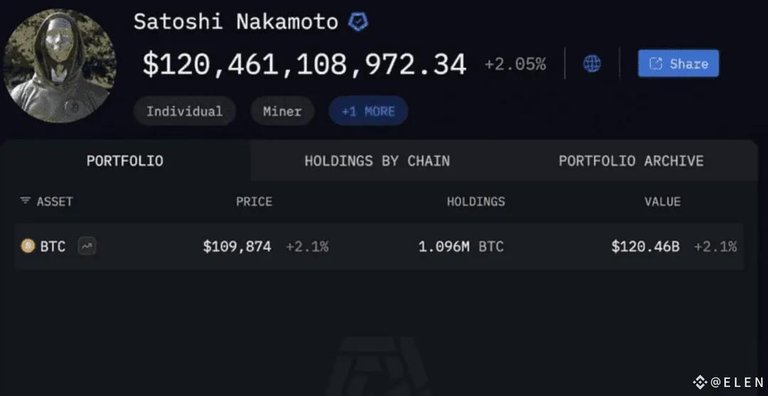The height and width of the screenshot is (396, 768).
Task: Sort by the Value column header
Action: tap(662, 201)
